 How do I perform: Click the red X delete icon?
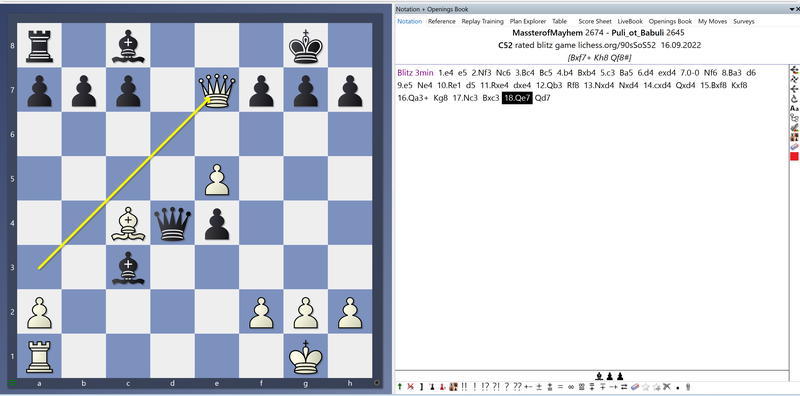(x=410, y=387)
